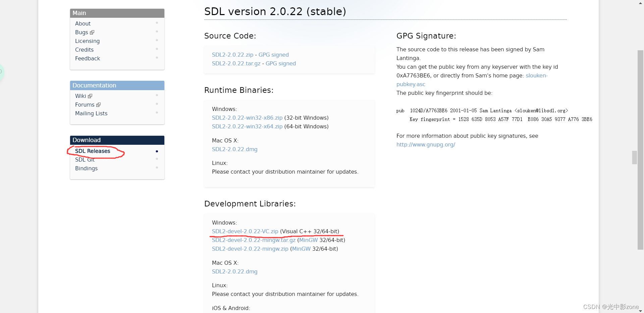Select SDL Releases in Download menu

pyautogui.click(x=93, y=151)
